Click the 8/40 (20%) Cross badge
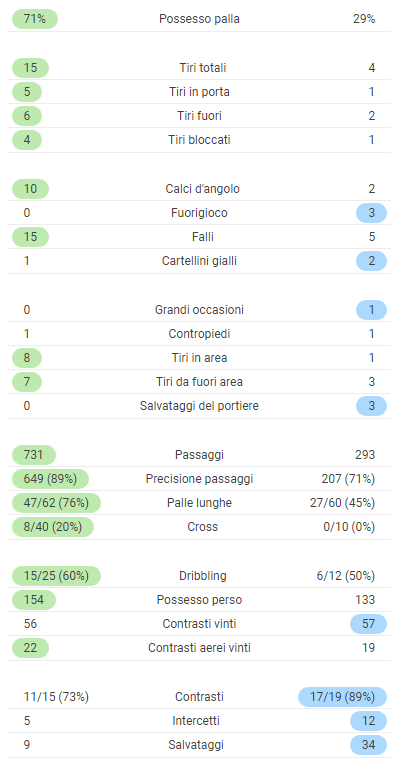Viewport: 399px width, 775px height. pos(52,527)
